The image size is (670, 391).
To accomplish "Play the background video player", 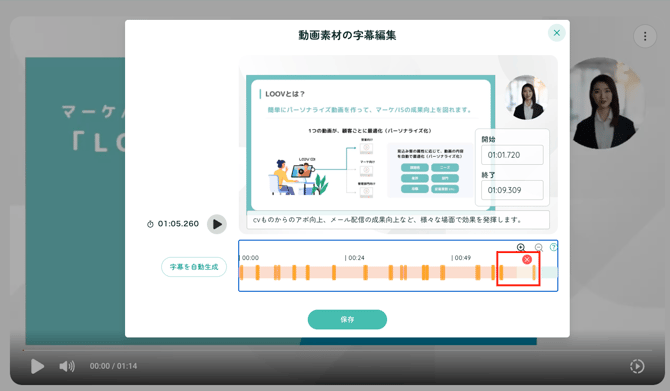I will (x=37, y=366).
